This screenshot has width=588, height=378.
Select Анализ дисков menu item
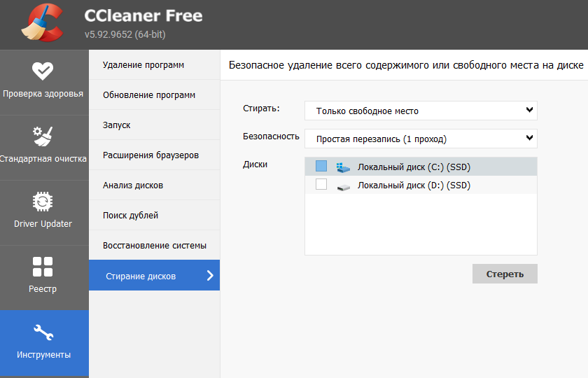pos(154,185)
